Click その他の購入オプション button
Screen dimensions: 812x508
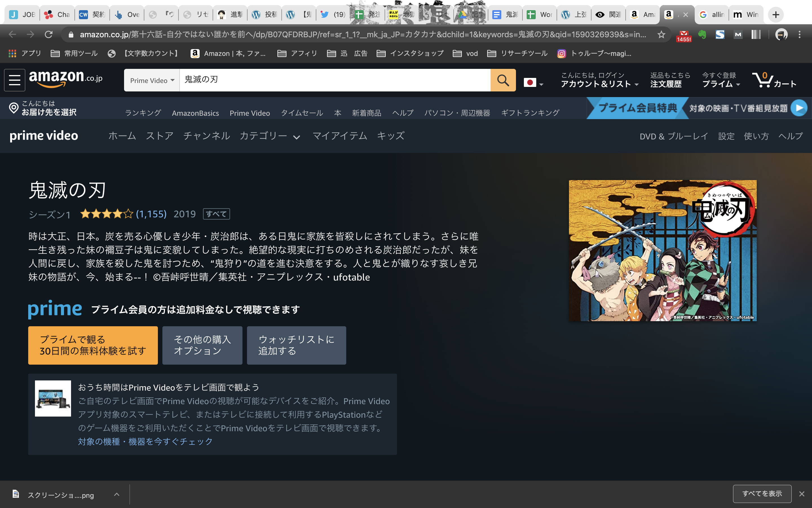[202, 345]
